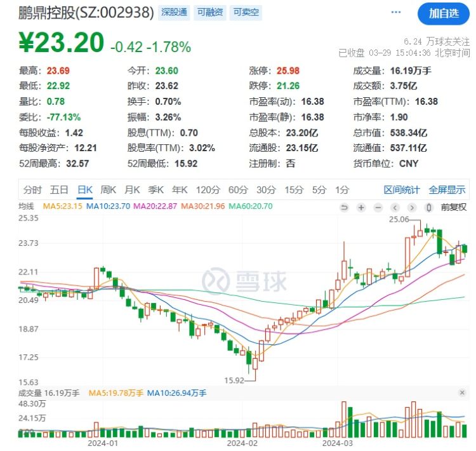Open the 1分 chart tab

[x=342, y=190]
